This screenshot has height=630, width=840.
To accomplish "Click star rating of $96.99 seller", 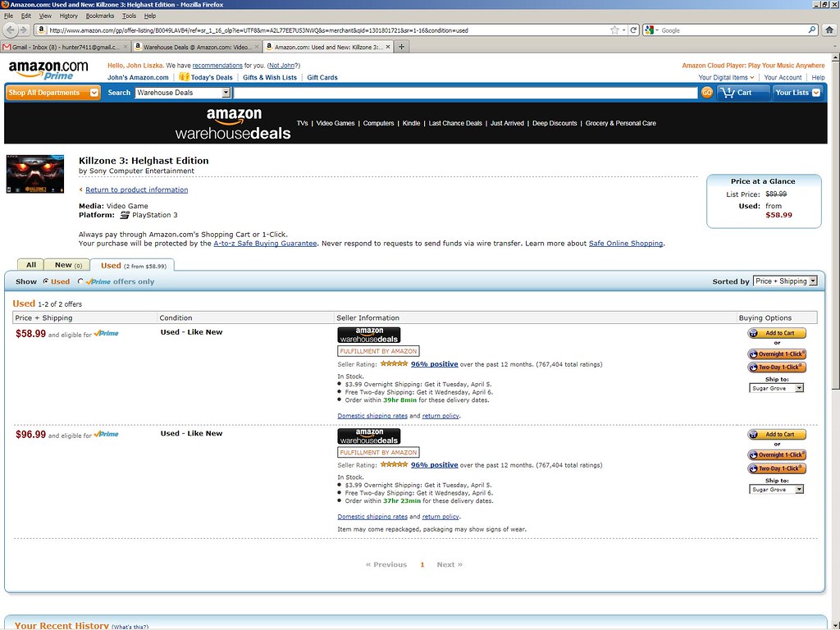I will point(394,464).
